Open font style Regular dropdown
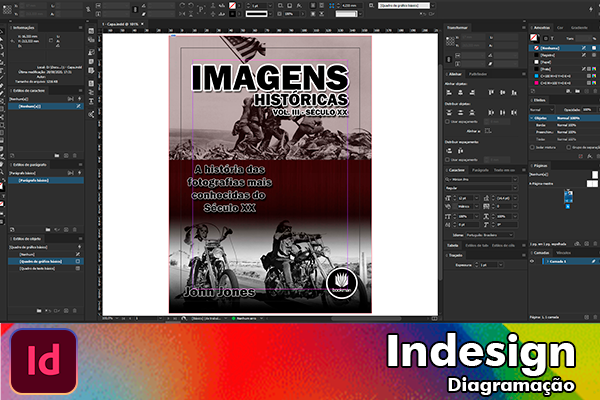This screenshot has width=600, height=400. click(515, 188)
